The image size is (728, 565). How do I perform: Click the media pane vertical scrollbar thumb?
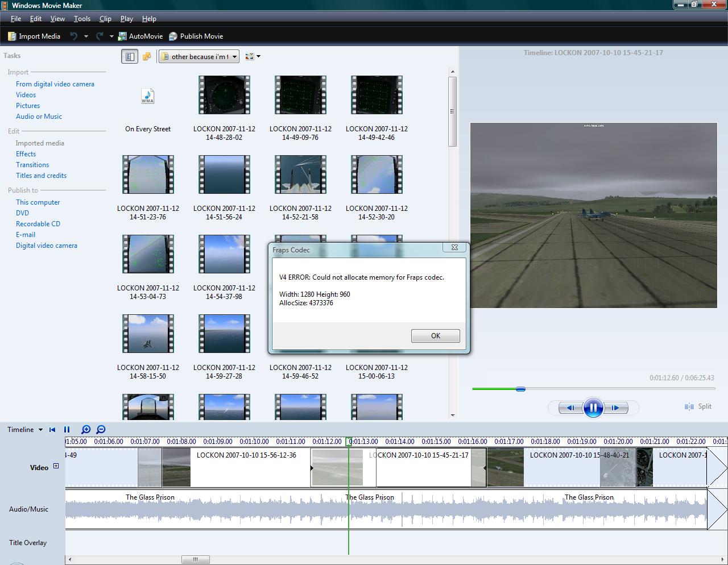tap(453, 111)
